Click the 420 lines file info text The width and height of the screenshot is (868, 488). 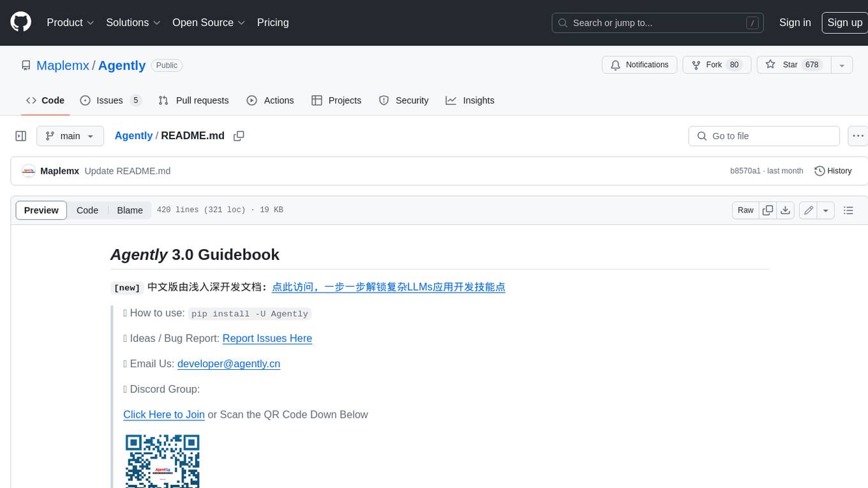click(220, 210)
